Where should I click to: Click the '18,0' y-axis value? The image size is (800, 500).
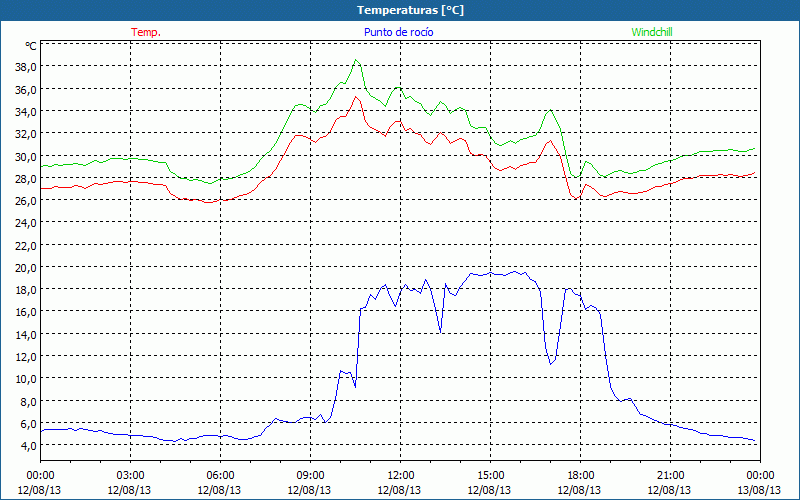tap(26, 289)
